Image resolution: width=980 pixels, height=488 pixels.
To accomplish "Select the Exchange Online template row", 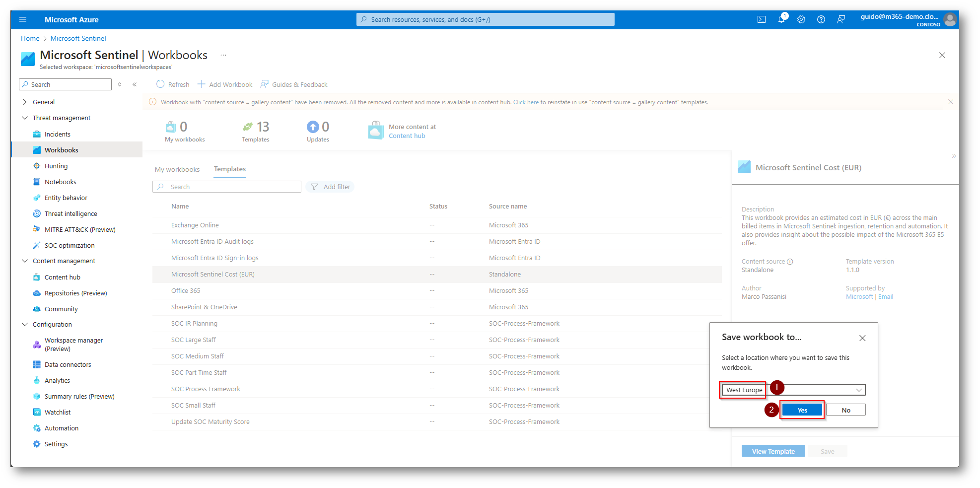I will point(437,225).
